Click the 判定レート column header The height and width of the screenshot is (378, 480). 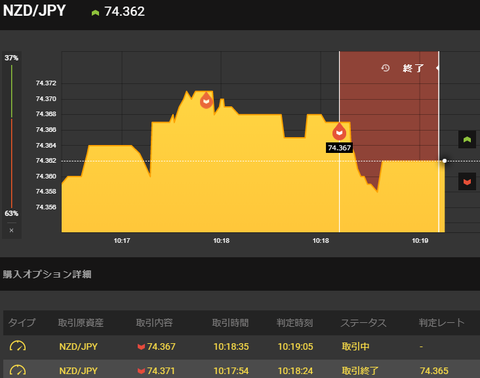442,323
